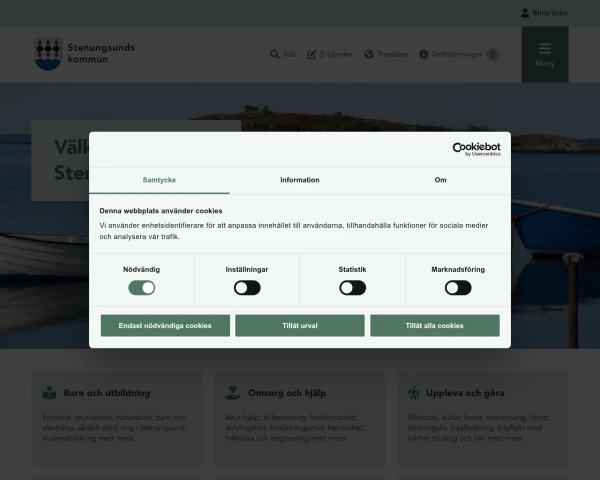Viewport: 600px width, 480px height.
Task: Click the E-tjänster pencil icon
Action: pyautogui.click(x=311, y=54)
